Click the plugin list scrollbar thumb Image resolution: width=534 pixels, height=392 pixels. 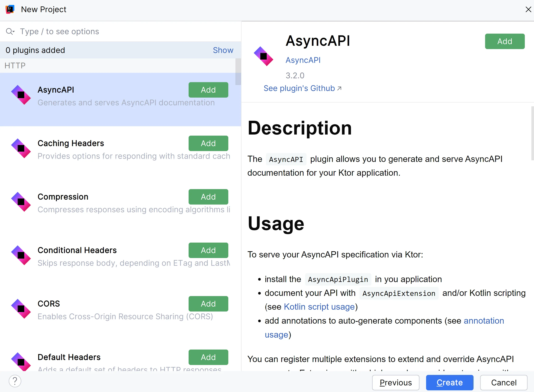pos(238,72)
